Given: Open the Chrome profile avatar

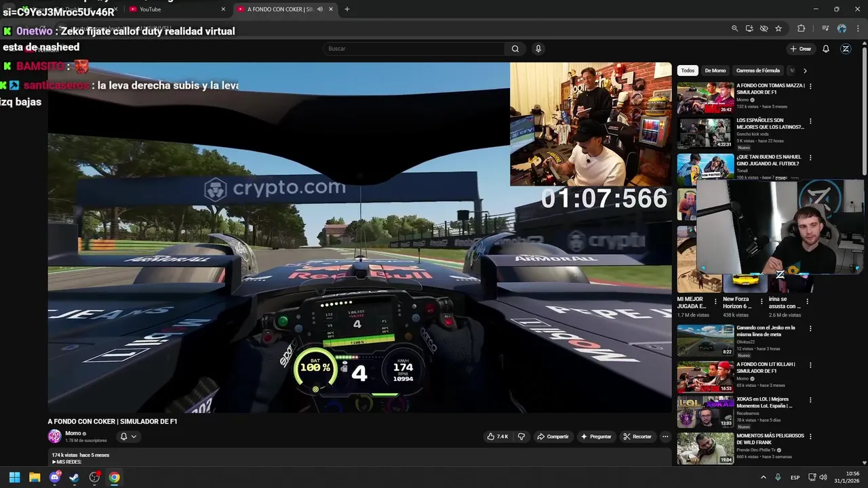Looking at the screenshot, I should [x=842, y=28].
